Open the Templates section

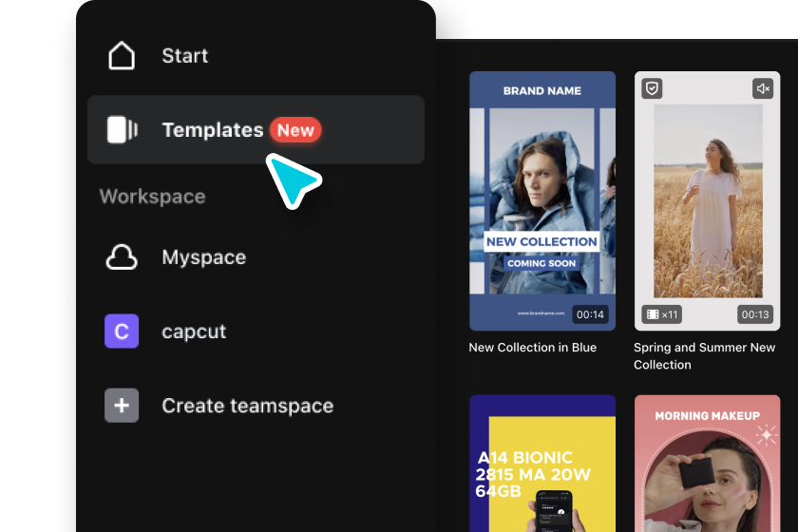[x=256, y=130]
